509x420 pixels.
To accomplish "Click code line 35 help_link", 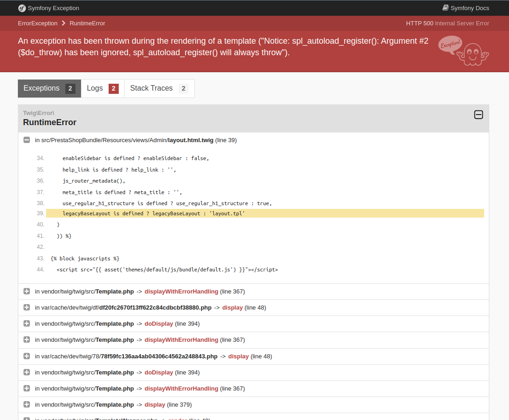I will point(119,170).
